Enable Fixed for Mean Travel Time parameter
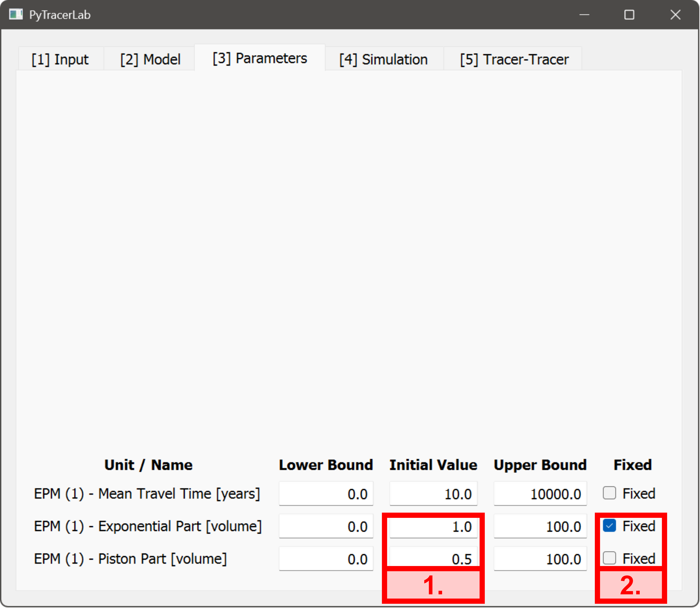This screenshot has width=700, height=608. point(609,494)
